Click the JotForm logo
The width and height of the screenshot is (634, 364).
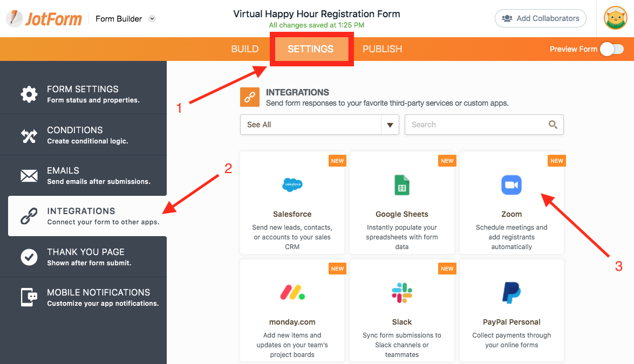[44, 18]
